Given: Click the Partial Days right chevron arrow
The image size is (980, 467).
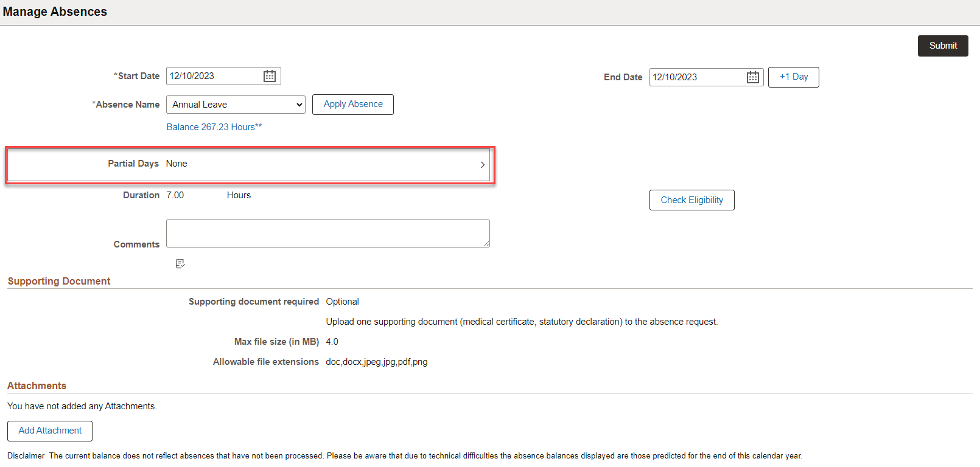Looking at the screenshot, I should [x=482, y=165].
